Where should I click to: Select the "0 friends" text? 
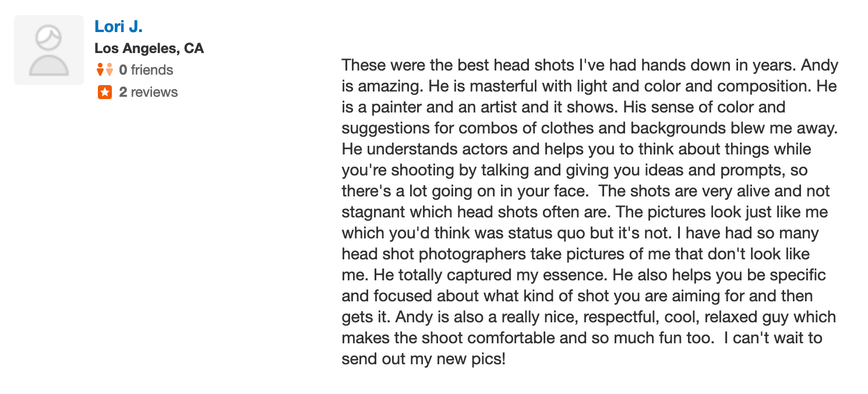(146, 70)
